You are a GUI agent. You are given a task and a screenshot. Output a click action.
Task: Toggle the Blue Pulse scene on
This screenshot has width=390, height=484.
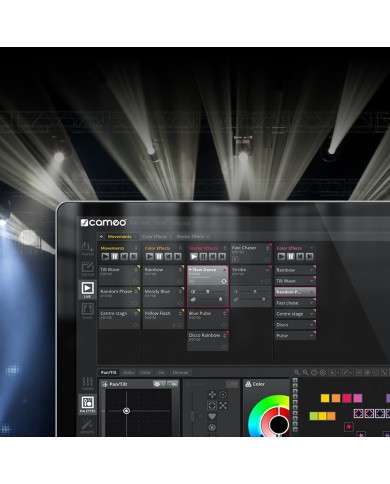tap(224, 325)
